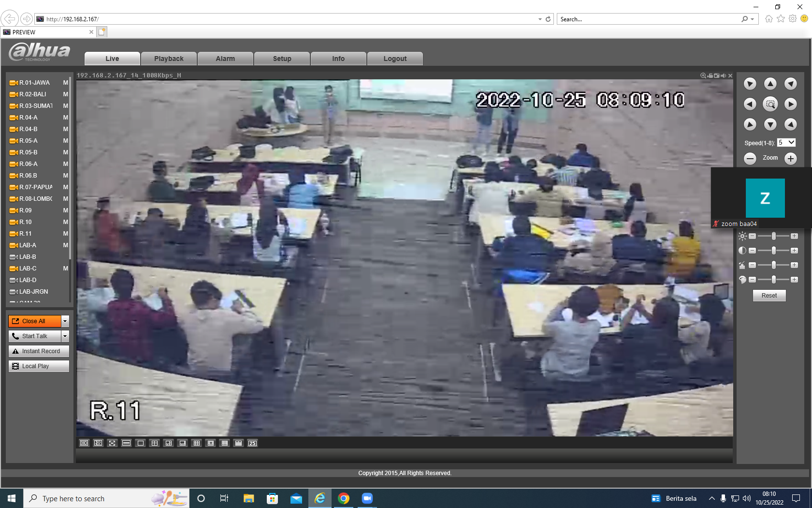Zoom out with the minus button

tap(750, 158)
